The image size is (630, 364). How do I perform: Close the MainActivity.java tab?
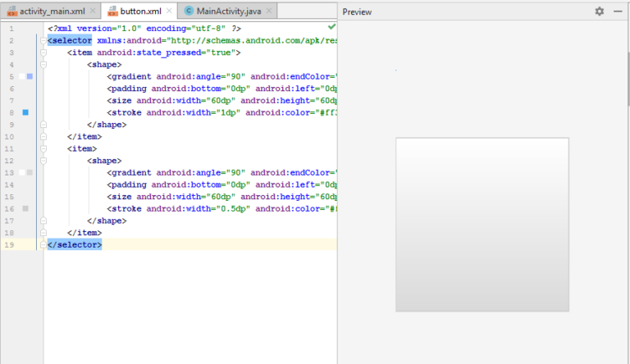268,11
